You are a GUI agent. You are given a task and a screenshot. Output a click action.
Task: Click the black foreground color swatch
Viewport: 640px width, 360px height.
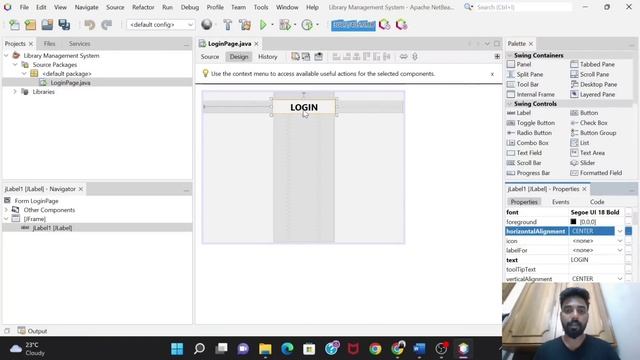point(573,222)
